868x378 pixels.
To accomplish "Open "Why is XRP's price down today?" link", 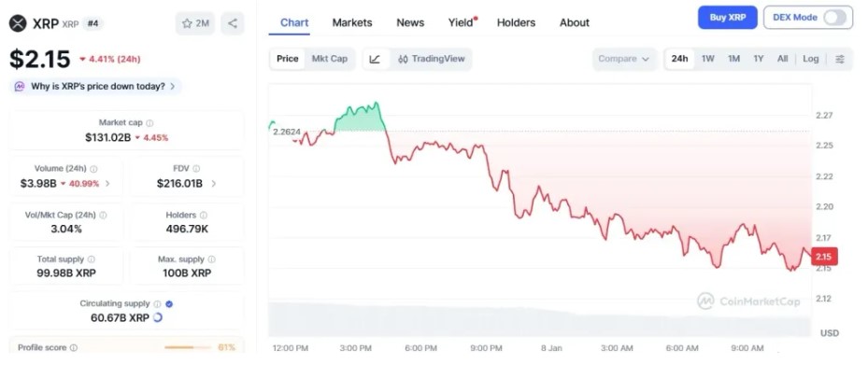I will (x=94, y=87).
